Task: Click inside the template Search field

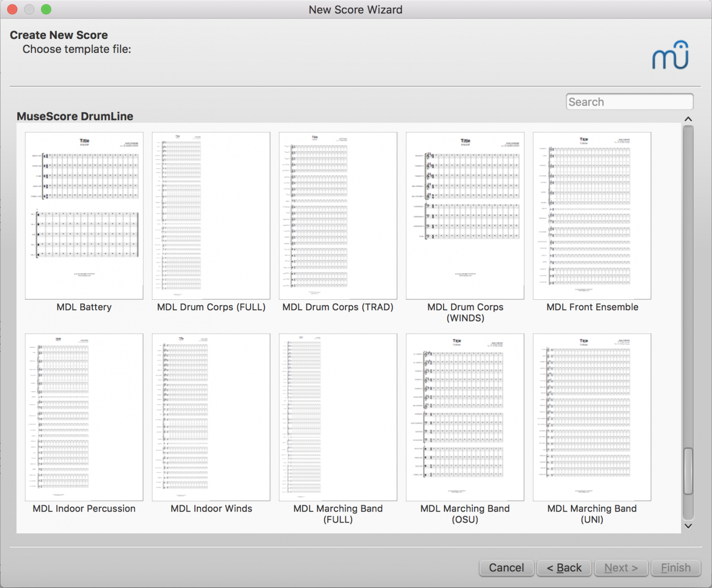Action: pyautogui.click(x=629, y=102)
